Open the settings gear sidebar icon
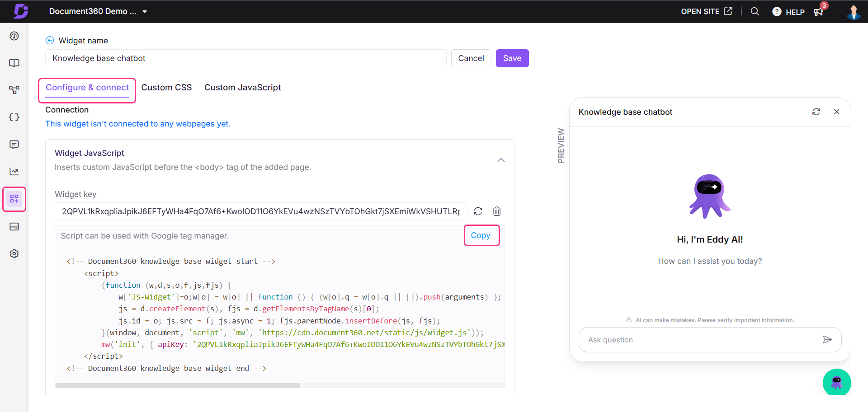868x412 pixels. point(14,254)
